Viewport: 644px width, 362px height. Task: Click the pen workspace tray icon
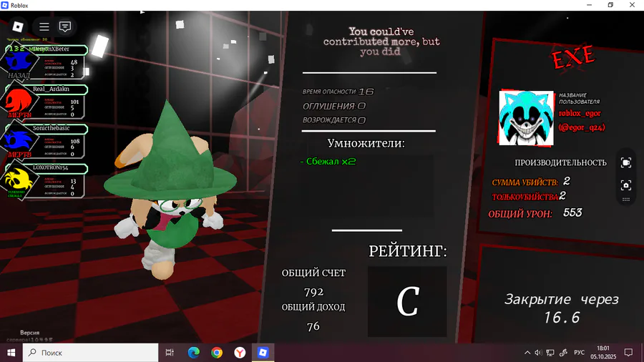[x=564, y=353]
